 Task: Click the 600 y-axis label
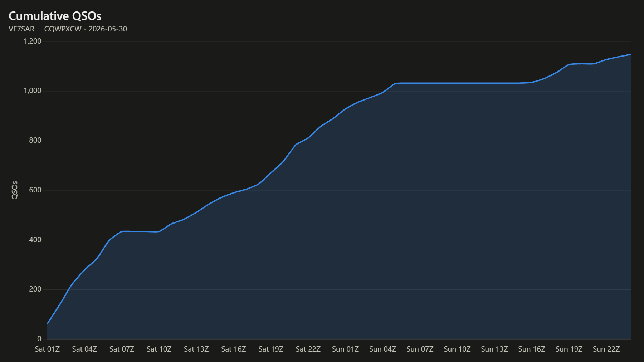(35, 190)
